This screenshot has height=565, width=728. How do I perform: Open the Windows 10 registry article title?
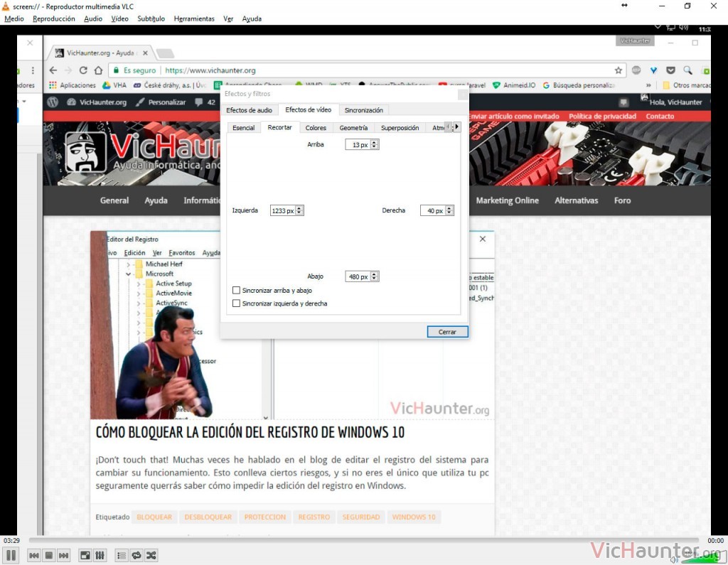250,432
